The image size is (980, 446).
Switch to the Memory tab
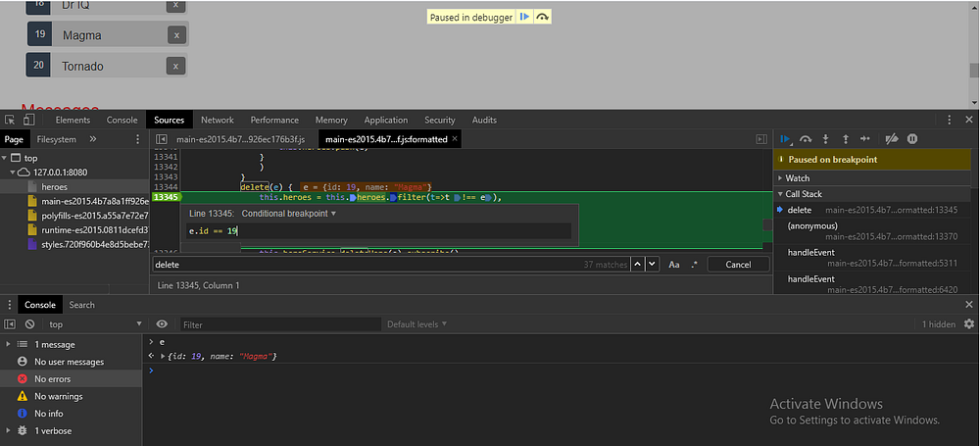click(x=331, y=121)
